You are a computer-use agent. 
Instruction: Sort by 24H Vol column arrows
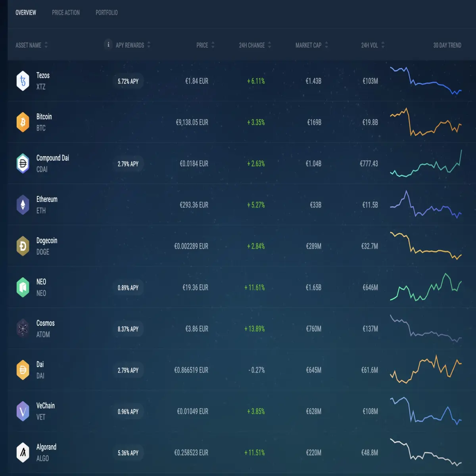point(383,45)
